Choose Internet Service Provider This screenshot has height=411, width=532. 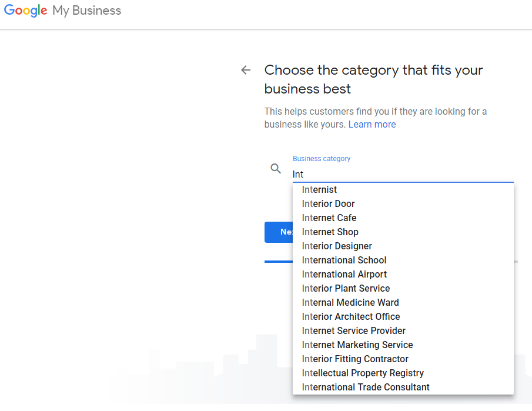(354, 331)
